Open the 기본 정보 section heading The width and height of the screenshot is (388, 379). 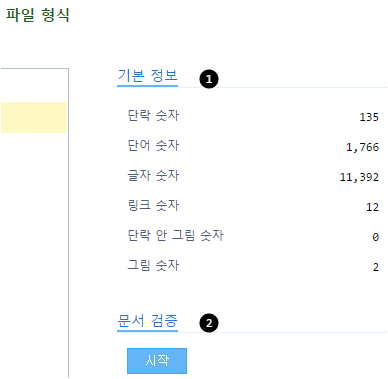point(147,76)
